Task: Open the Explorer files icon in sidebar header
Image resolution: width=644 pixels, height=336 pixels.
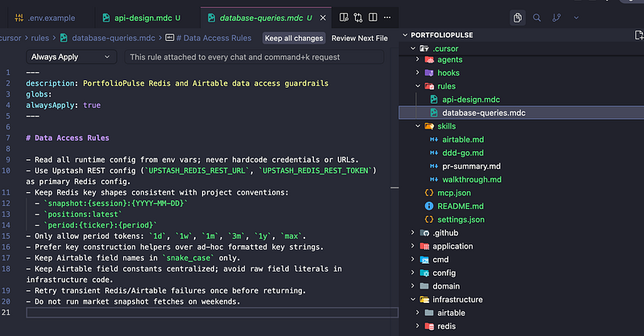Action: coord(518,18)
